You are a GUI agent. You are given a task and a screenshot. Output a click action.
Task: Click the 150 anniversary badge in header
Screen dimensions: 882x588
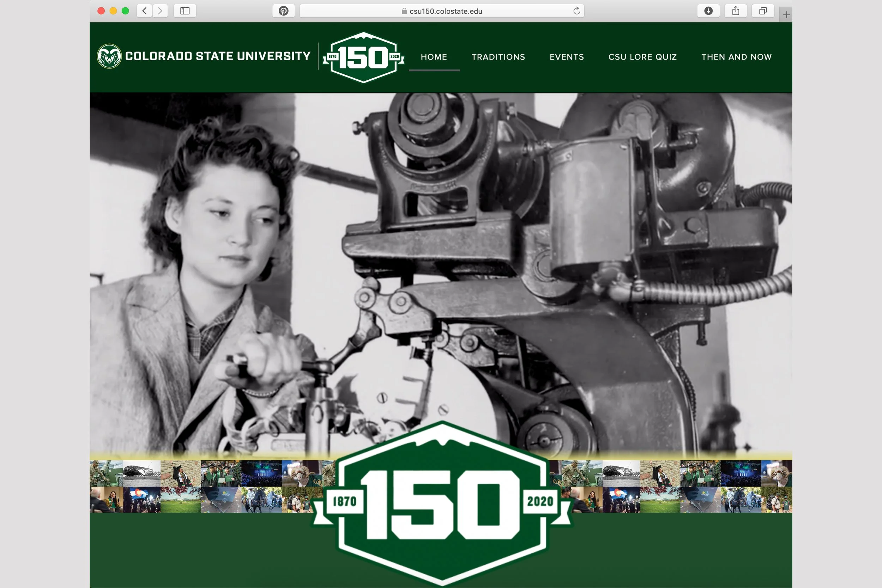363,57
